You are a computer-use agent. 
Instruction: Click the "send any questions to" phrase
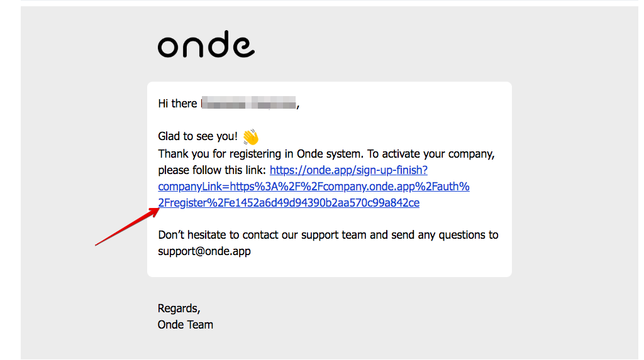pos(445,235)
